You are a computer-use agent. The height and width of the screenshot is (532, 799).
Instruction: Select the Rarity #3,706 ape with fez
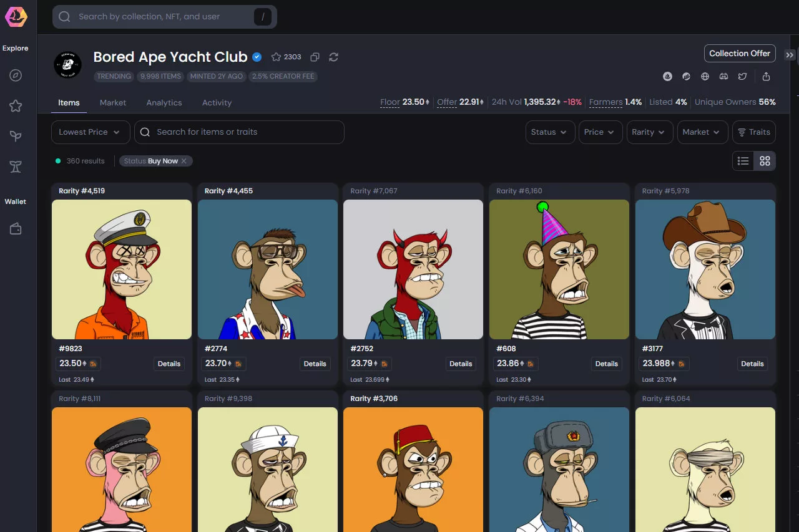[413, 470]
